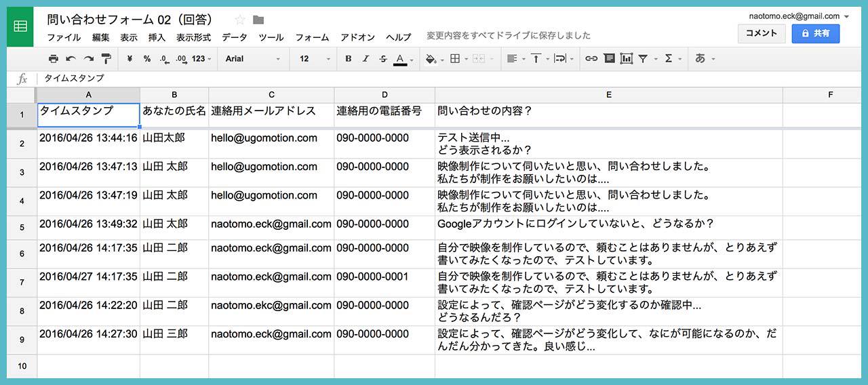Click the green Sheets home icon
Viewport: 868px width, 385px height.
(20, 28)
